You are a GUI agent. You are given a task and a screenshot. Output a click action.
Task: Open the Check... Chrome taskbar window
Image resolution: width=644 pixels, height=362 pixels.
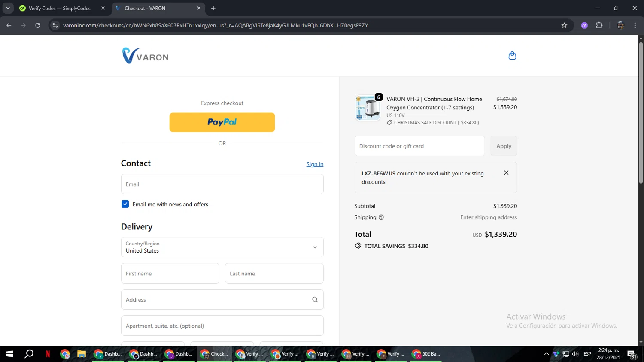coord(215,354)
